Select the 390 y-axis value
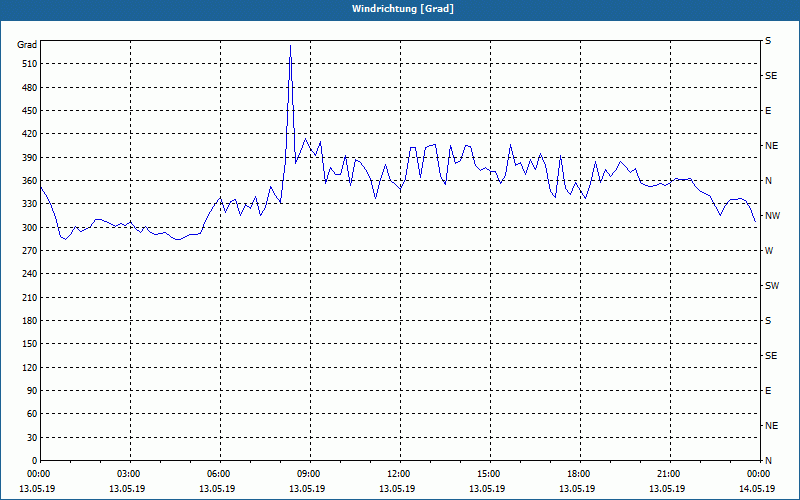 pos(30,158)
